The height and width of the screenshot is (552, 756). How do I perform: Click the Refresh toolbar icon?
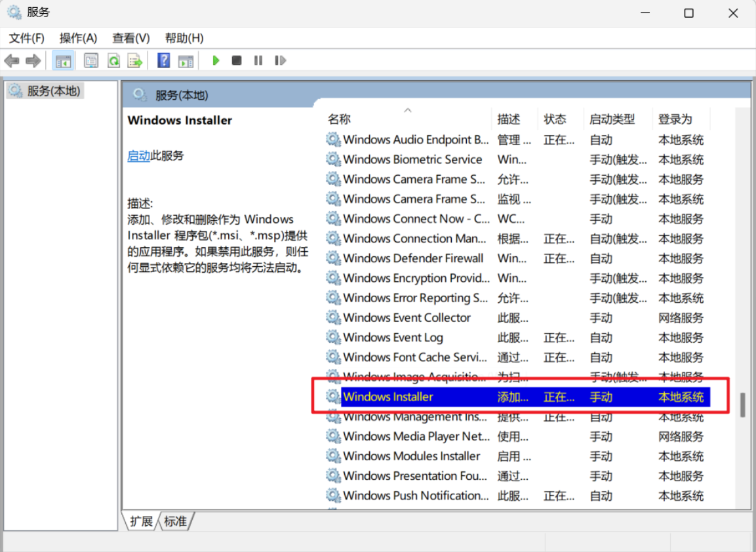coord(114,61)
